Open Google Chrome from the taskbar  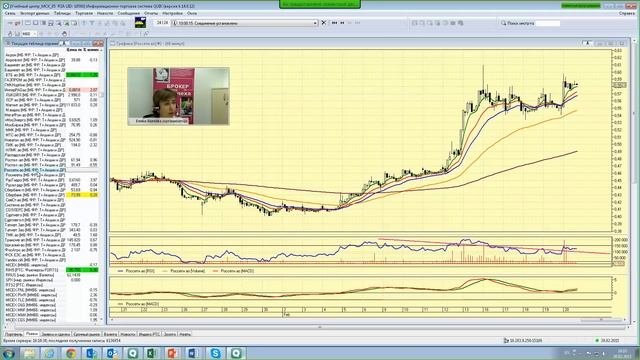pos(71,353)
